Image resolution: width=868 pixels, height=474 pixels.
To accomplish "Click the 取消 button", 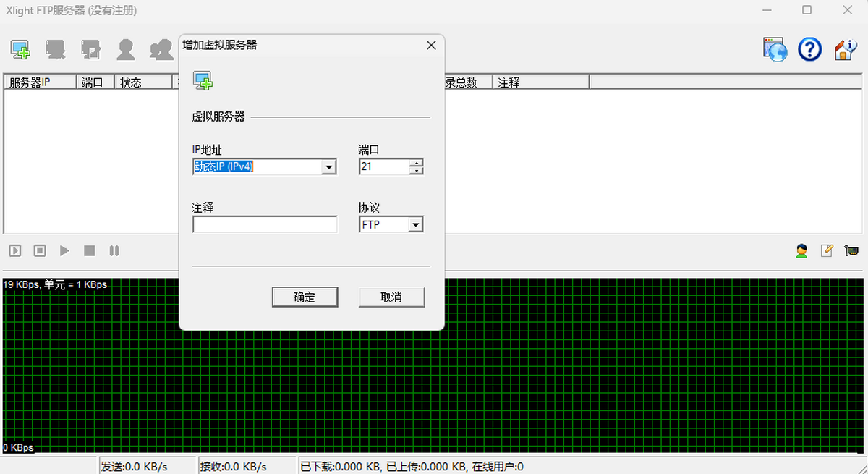I will click(x=391, y=297).
